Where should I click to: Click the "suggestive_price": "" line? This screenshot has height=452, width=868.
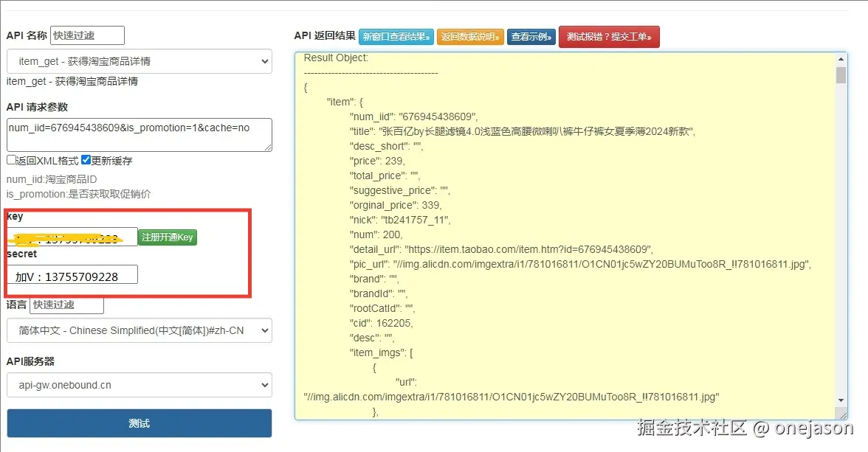click(400, 190)
